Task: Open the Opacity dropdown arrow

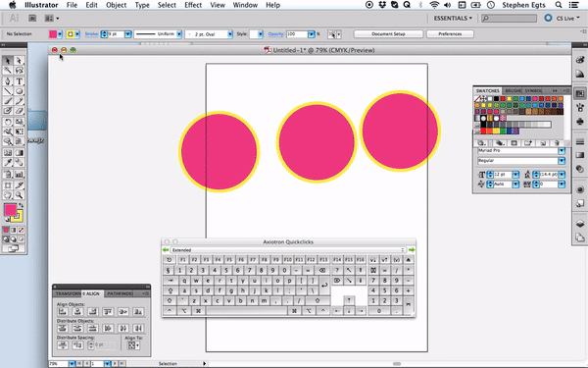Action: [x=312, y=34]
